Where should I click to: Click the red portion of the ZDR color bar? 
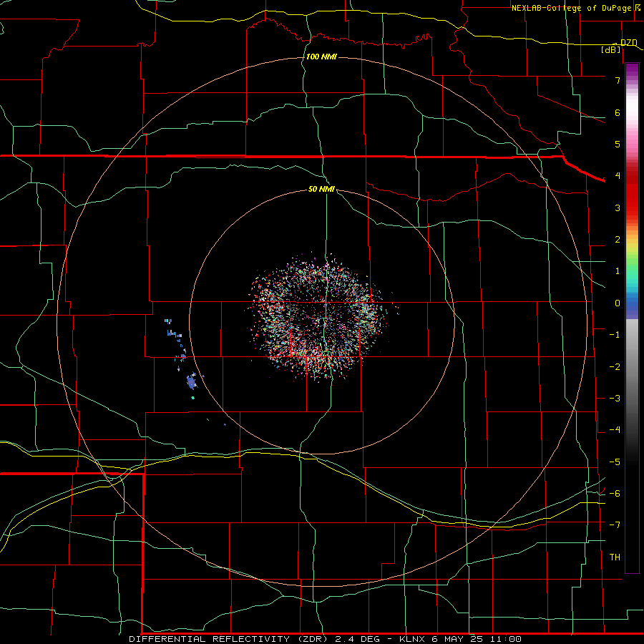(632, 195)
